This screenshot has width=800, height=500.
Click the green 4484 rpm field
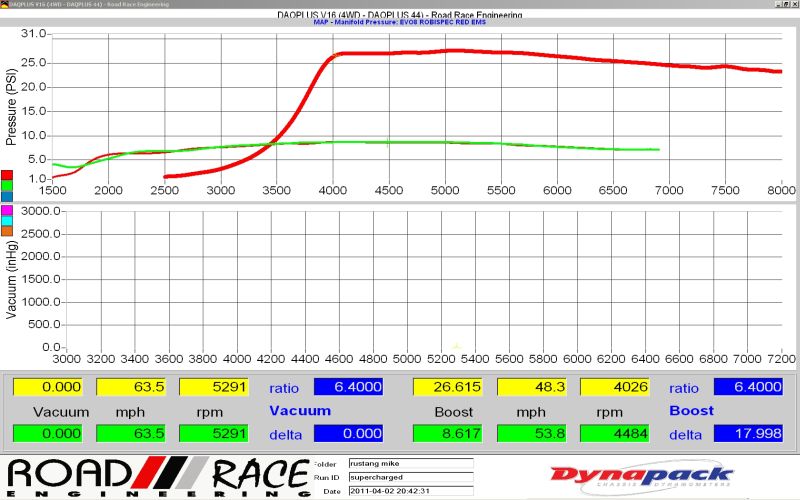pyautogui.click(x=615, y=434)
